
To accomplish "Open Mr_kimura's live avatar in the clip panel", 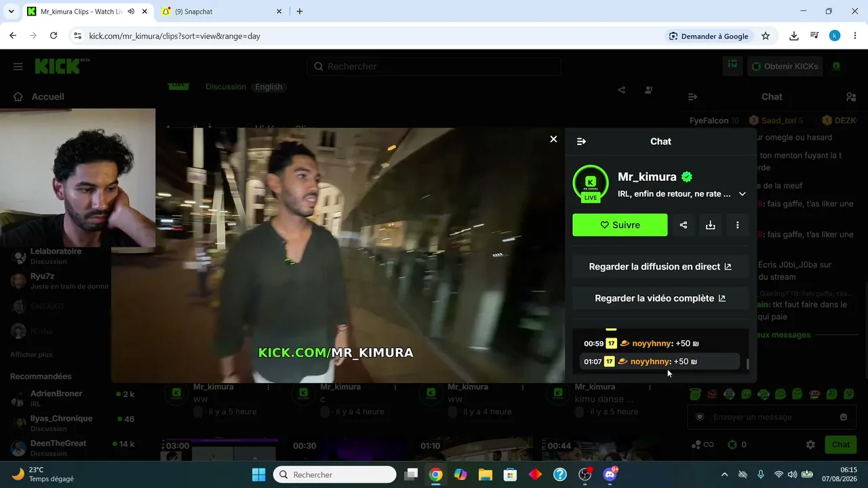I will pyautogui.click(x=591, y=183).
